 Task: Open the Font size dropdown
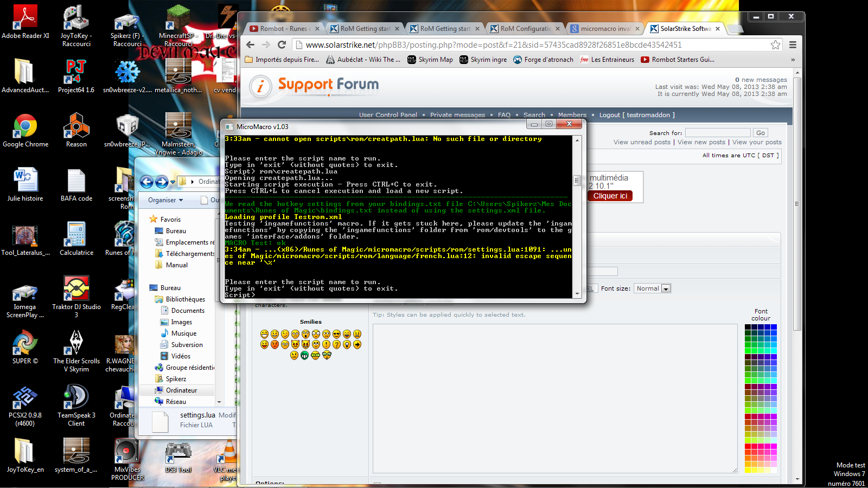pyautogui.click(x=653, y=288)
